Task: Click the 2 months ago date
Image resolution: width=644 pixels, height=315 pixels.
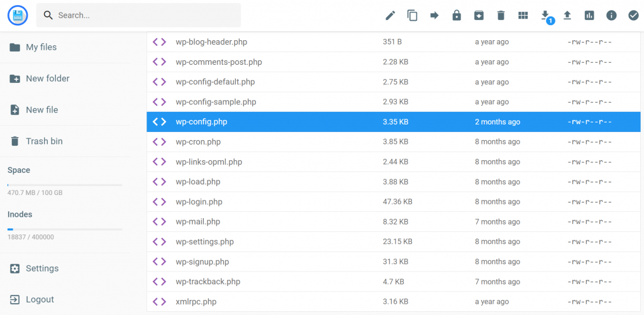Action: 497,122
